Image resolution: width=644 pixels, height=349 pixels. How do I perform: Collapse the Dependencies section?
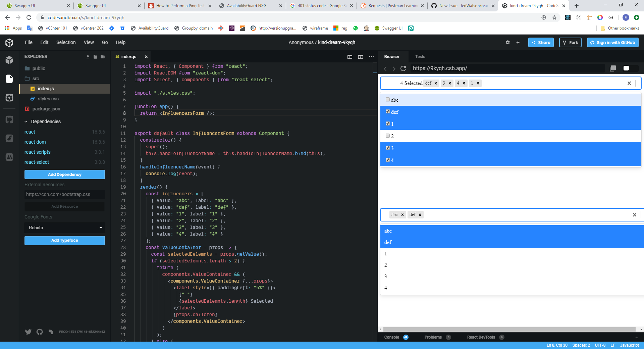tap(25, 121)
